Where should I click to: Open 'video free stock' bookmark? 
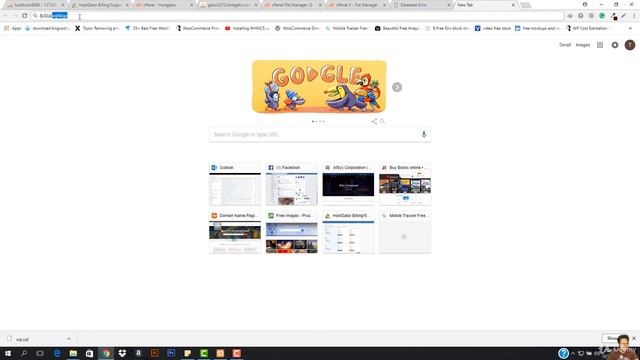pyautogui.click(x=493, y=28)
